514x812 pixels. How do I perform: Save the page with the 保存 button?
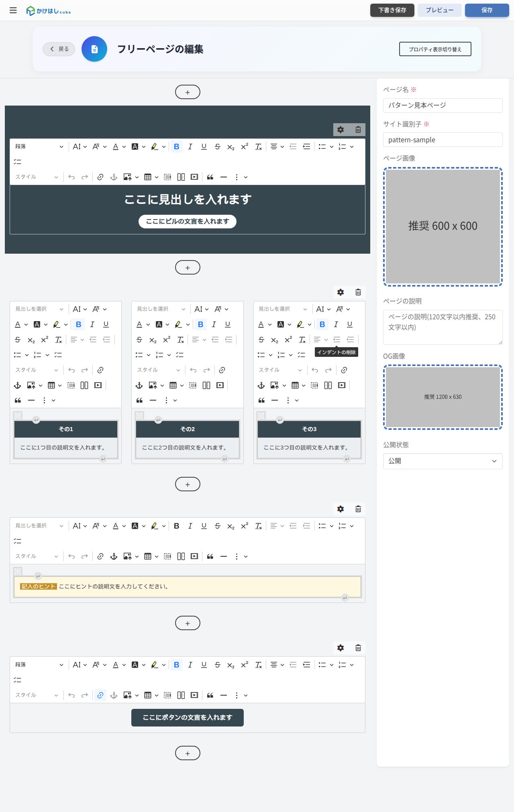coord(487,10)
